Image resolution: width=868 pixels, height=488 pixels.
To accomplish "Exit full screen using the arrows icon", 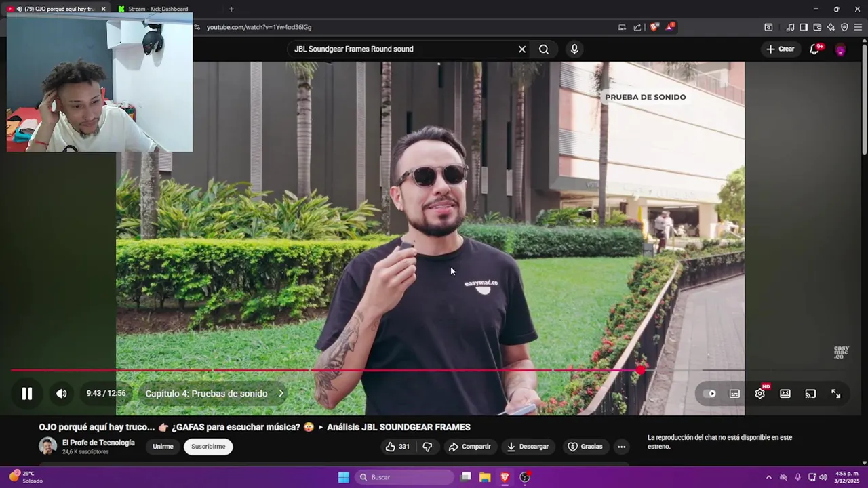I will click(836, 394).
